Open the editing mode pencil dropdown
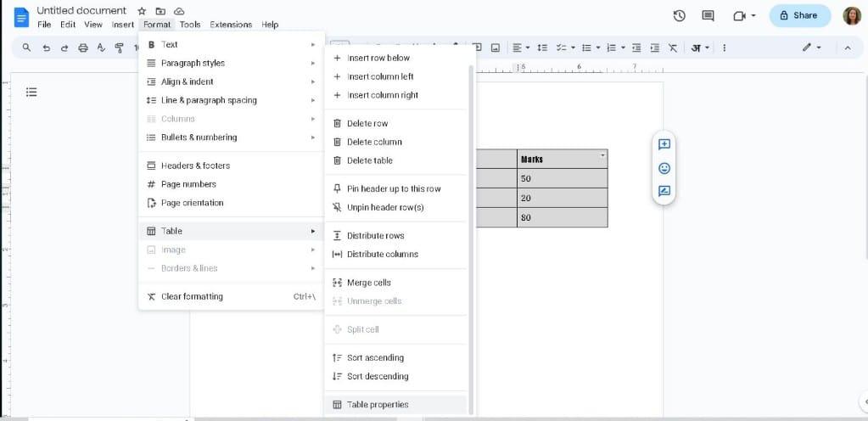Image resolution: width=868 pixels, height=421 pixels. (813, 48)
